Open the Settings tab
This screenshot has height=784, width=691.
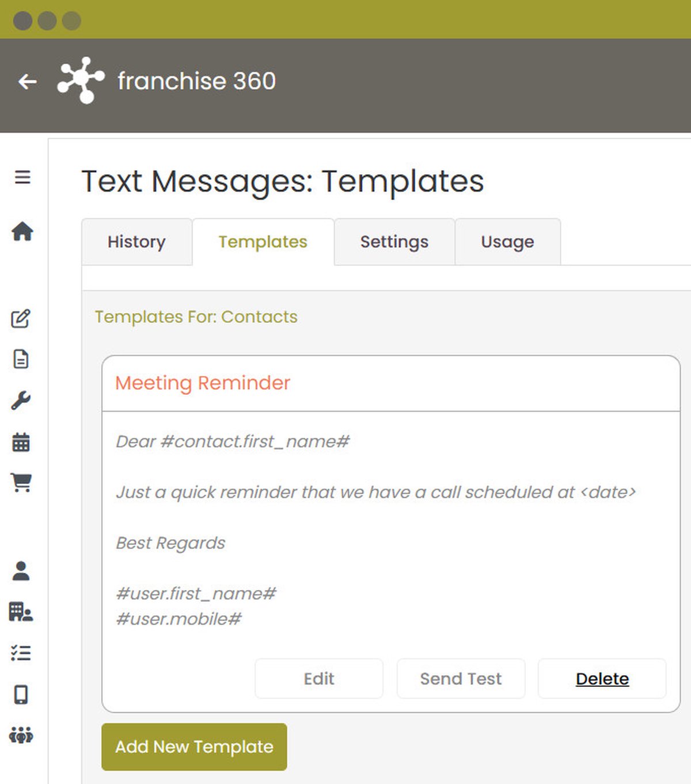point(394,242)
